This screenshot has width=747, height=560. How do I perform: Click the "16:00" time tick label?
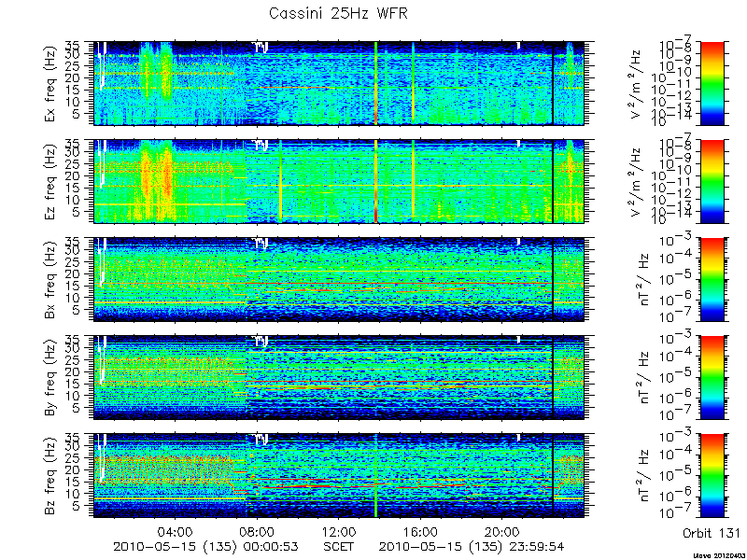point(421,531)
